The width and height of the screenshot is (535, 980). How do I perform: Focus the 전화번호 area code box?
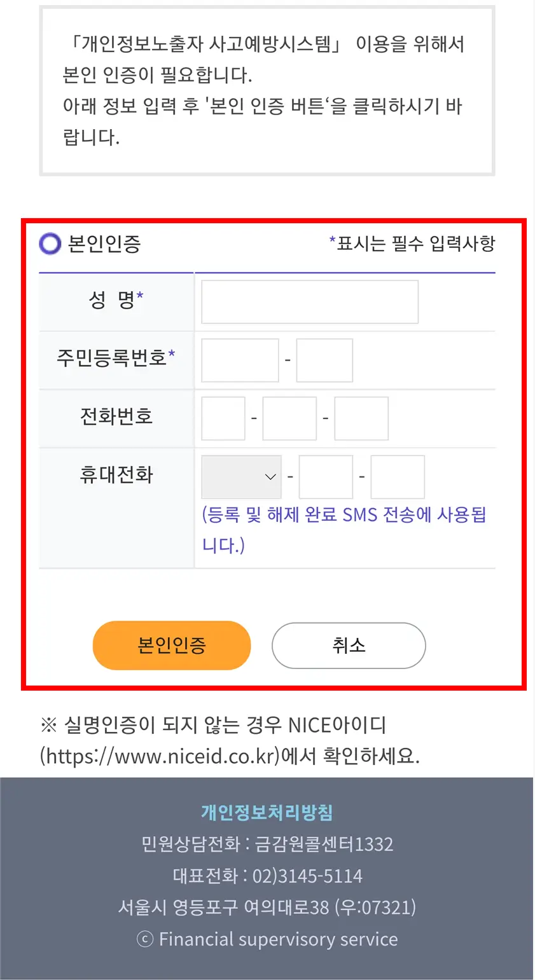coord(223,418)
